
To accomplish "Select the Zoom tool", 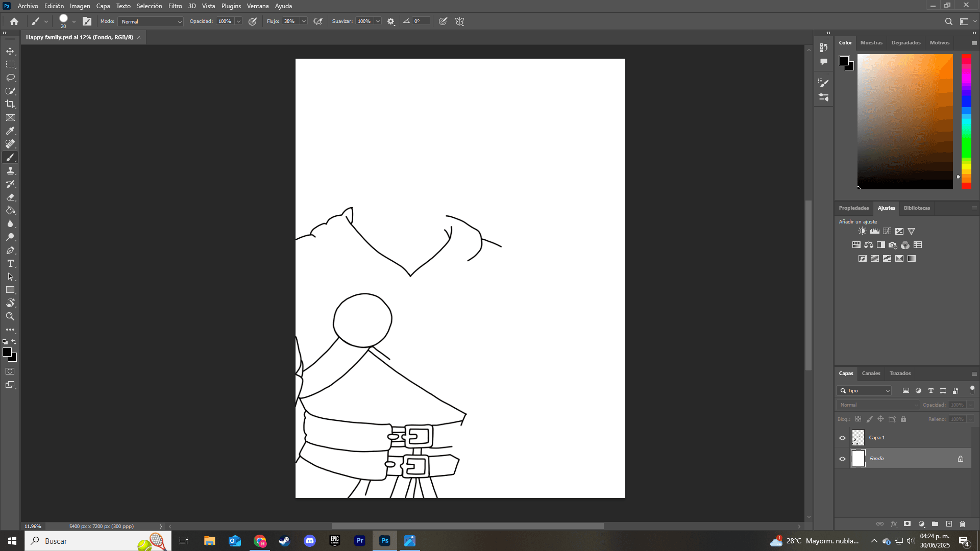I will coord(10,316).
